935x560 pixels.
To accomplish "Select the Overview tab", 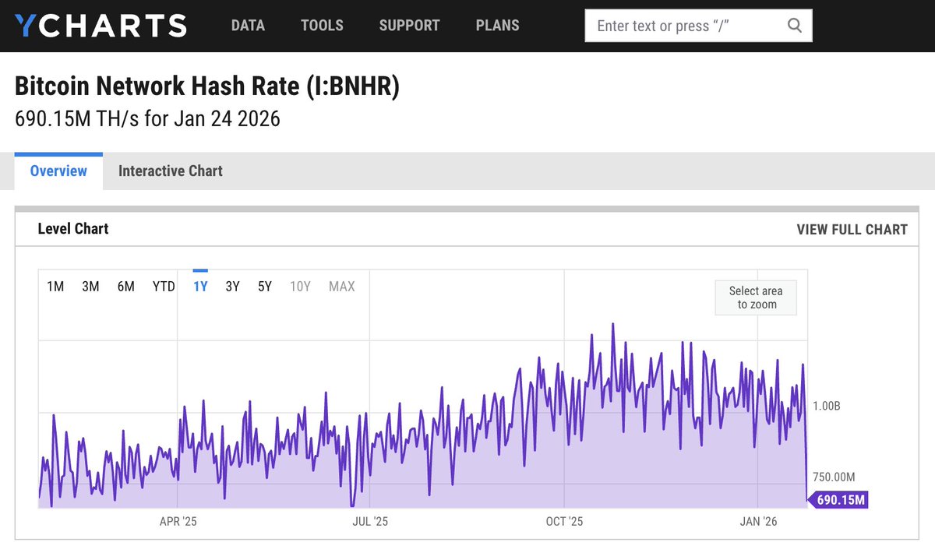I will (58, 171).
